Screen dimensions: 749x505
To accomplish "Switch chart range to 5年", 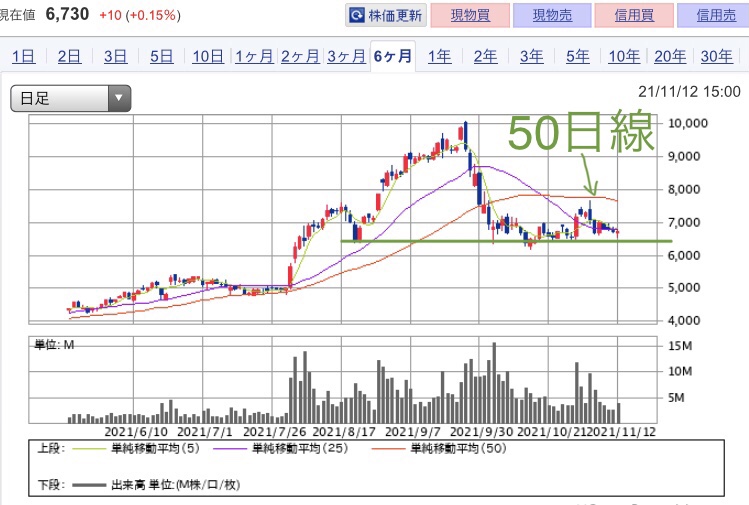I will 578,56.
